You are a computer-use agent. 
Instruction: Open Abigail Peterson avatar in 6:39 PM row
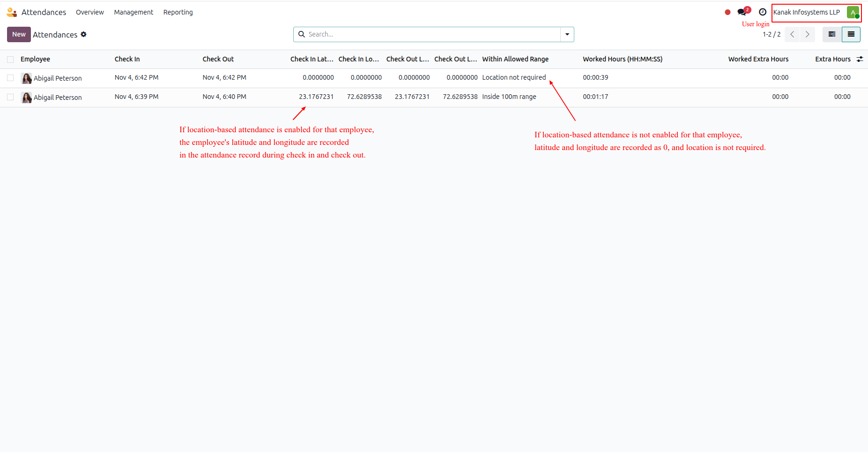point(27,98)
